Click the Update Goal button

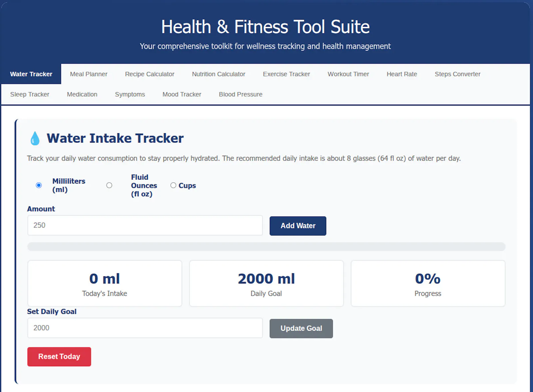point(301,328)
